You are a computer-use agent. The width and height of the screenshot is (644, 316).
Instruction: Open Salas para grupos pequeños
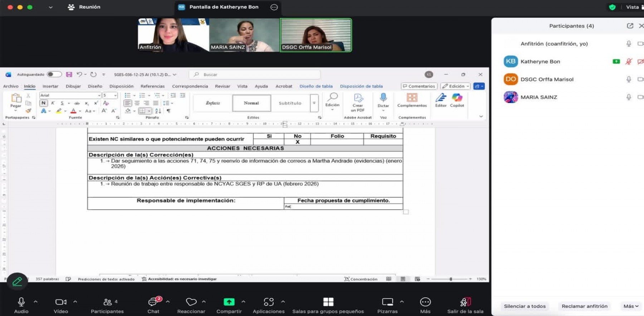[328, 302]
